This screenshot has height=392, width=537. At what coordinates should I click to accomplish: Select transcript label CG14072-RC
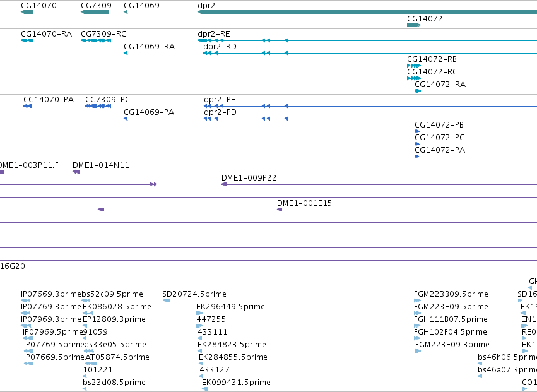(432, 72)
